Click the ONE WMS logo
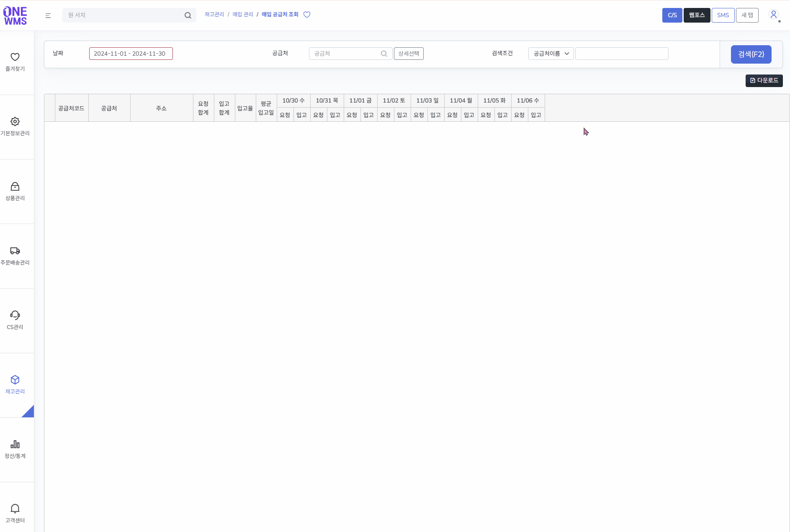The image size is (790, 532). [15, 16]
